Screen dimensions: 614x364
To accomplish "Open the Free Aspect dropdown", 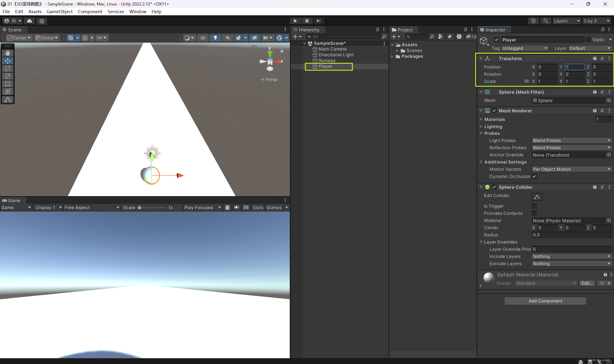I will pyautogui.click(x=92, y=208).
